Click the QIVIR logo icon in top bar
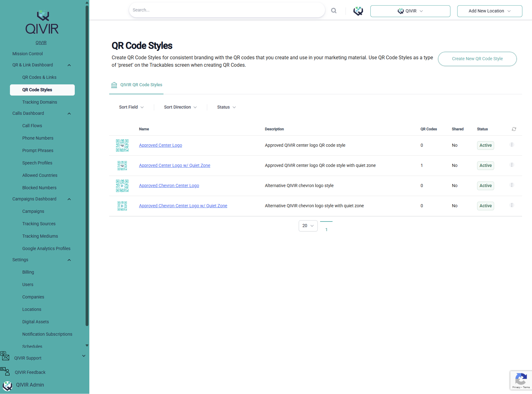Viewport: 532px width, 394px height. pyautogui.click(x=358, y=11)
